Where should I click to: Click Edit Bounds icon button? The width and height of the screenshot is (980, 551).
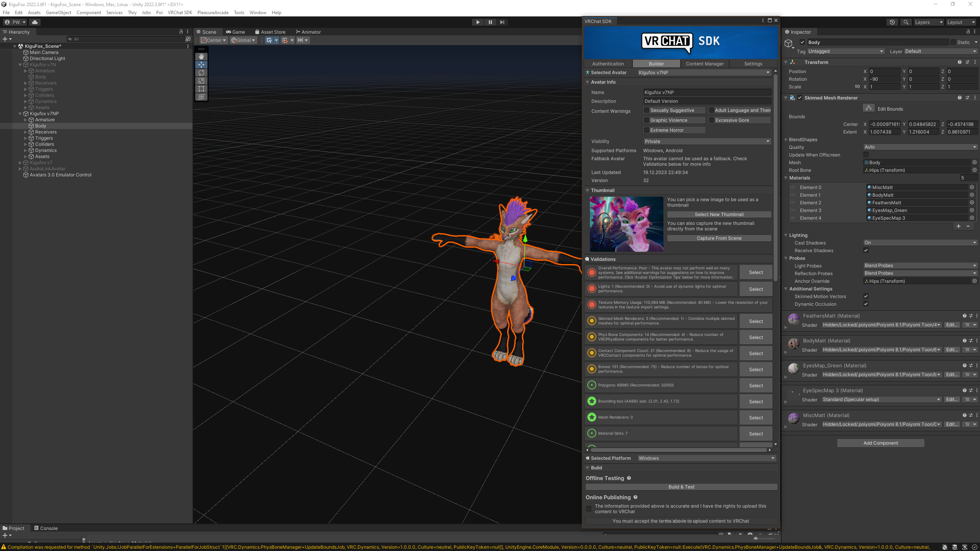[x=869, y=109]
